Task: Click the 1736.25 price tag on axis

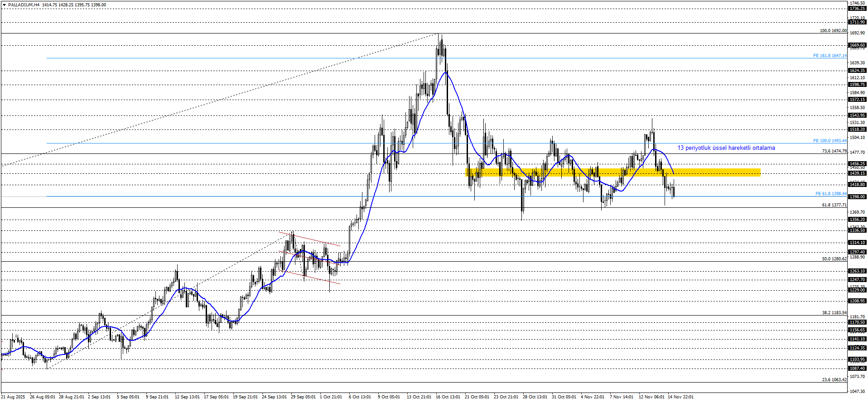Action: [x=857, y=9]
